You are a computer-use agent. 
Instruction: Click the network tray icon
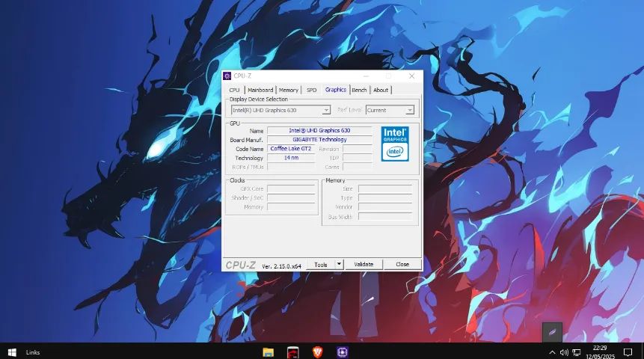577,352
